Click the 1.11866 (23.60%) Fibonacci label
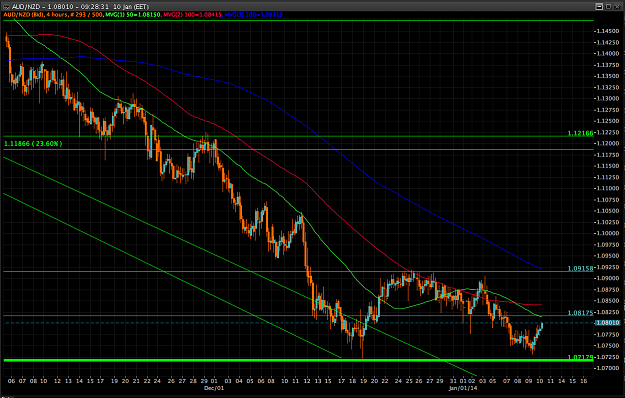The height and width of the screenshot is (398, 625). pyautogui.click(x=33, y=143)
